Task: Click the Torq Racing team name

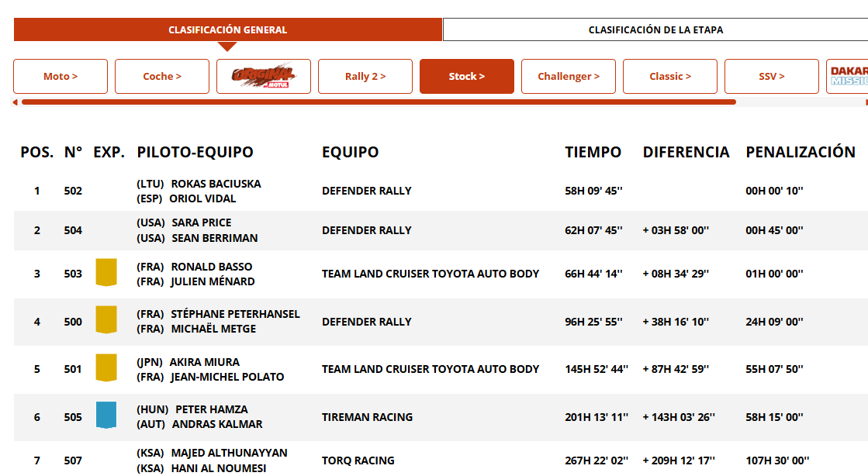Action: pyautogui.click(x=358, y=460)
